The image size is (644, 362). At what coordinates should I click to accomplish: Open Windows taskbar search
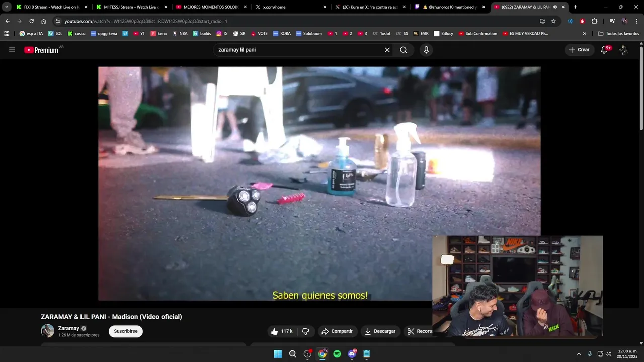pos(293,354)
